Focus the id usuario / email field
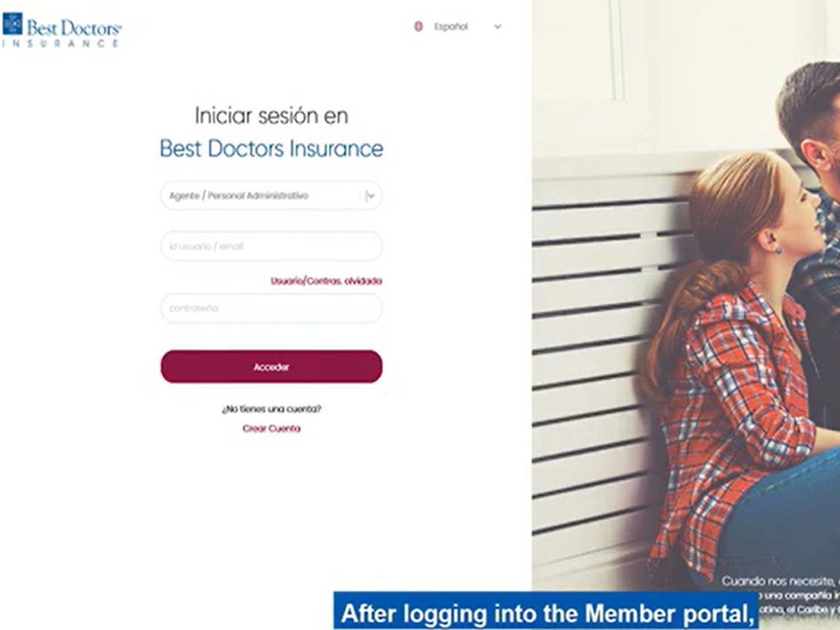 pos(271,246)
